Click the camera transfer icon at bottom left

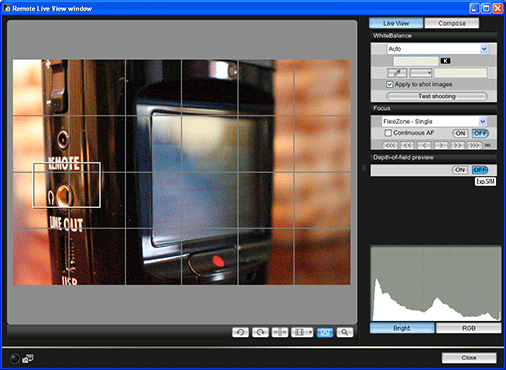(x=28, y=359)
